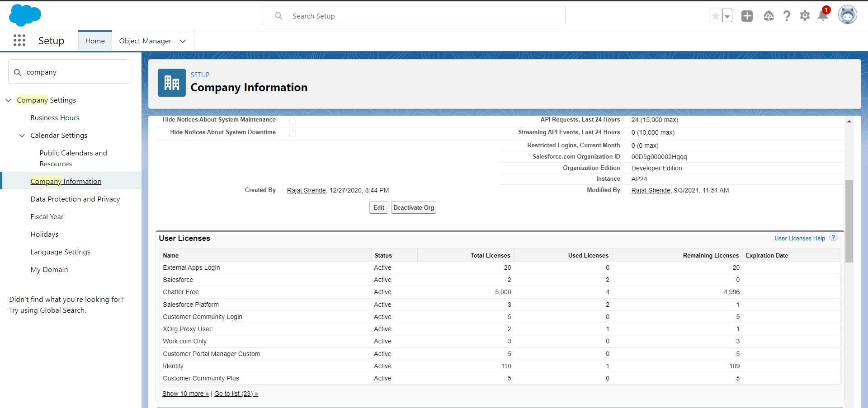868x408 pixels.
Task: Open the Setup gear menu
Action: click(x=805, y=16)
